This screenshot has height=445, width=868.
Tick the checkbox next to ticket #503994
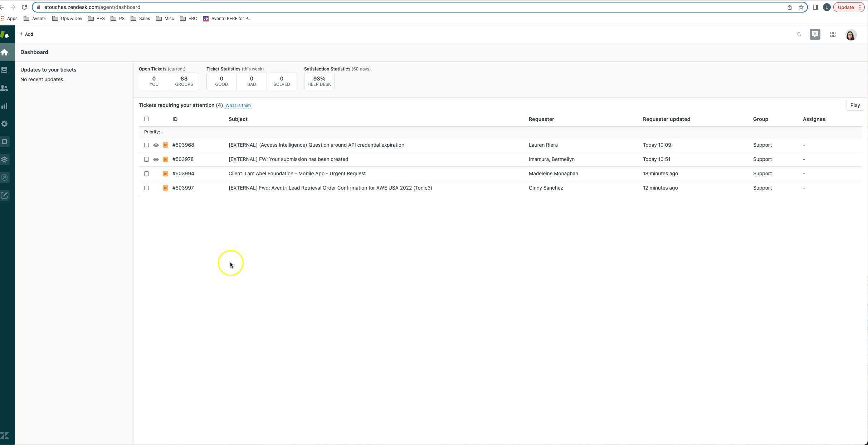click(x=146, y=173)
